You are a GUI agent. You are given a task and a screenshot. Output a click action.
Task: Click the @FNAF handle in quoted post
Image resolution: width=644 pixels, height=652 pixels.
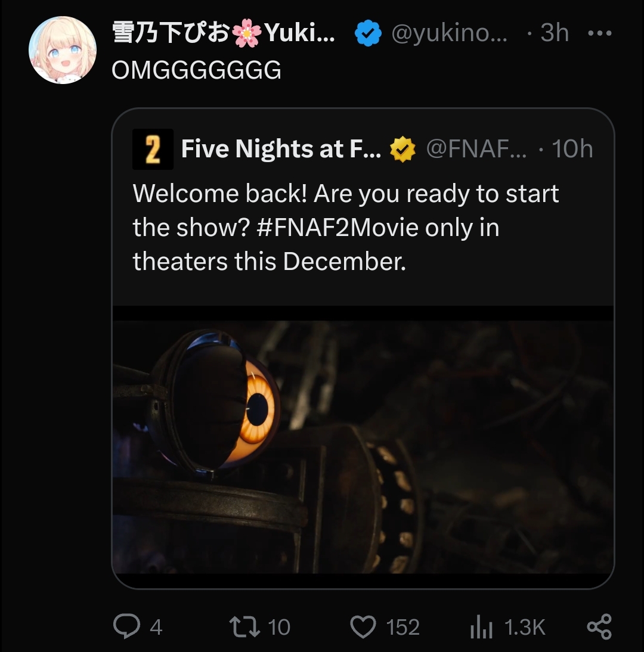(476, 149)
